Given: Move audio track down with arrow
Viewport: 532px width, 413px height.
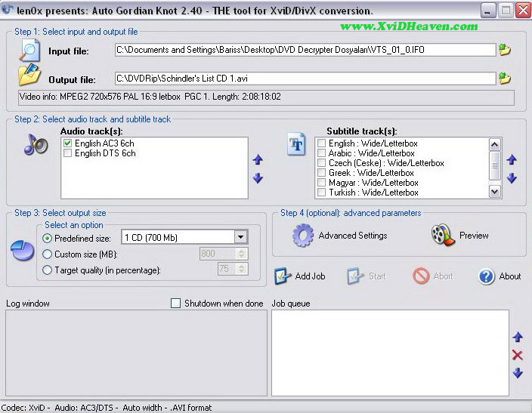Looking at the screenshot, I should [258, 177].
